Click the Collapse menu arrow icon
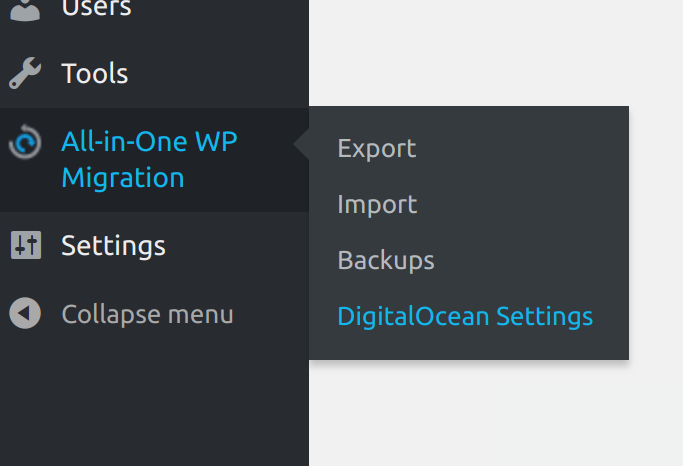This screenshot has height=466, width=683. 25,314
